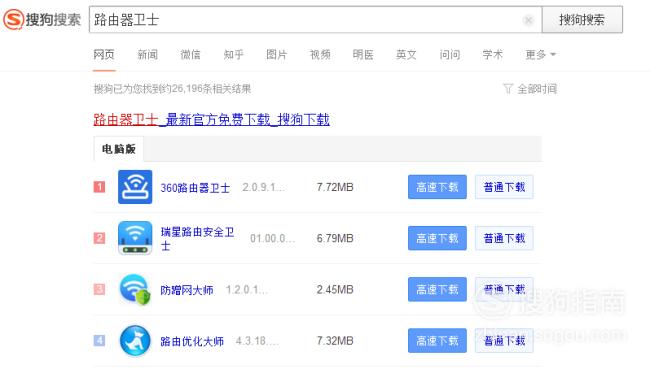This screenshot has width=650, height=369.
Task: Select the 电脑版 tab
Action: click(x=119, y=149)
